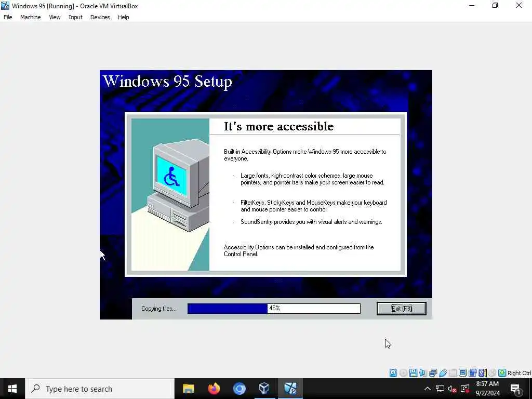
Task: Click the display monitor status icon
Action: [x=462, y=373]
